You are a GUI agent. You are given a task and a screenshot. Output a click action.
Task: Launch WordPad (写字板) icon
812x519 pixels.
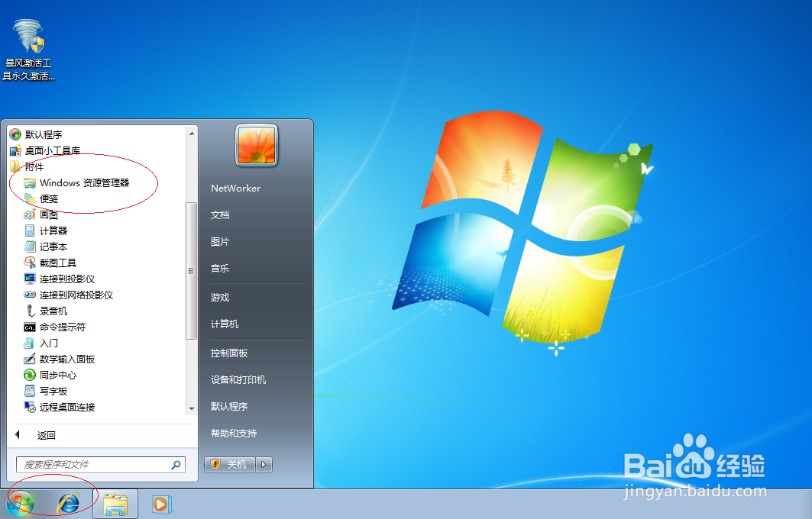click(x=30, y=392)
